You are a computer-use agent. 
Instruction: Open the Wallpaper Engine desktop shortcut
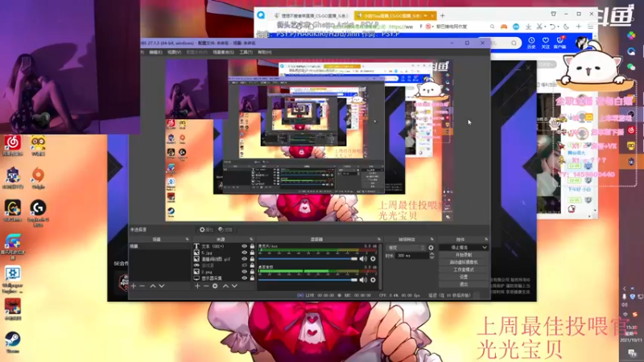(13, 279)
